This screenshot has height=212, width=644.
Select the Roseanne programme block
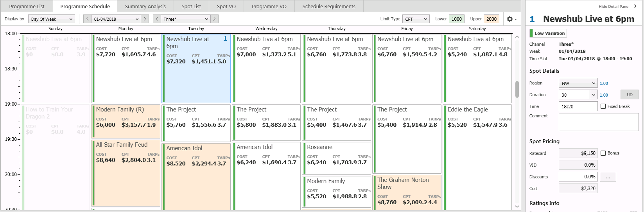coord(337,158)
